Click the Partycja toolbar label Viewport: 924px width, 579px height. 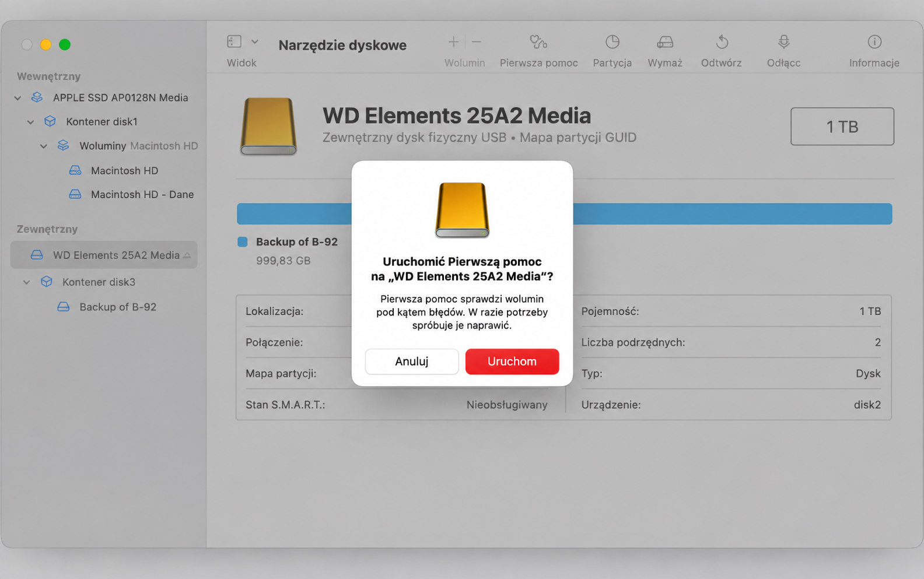click(x=612, y=63)
